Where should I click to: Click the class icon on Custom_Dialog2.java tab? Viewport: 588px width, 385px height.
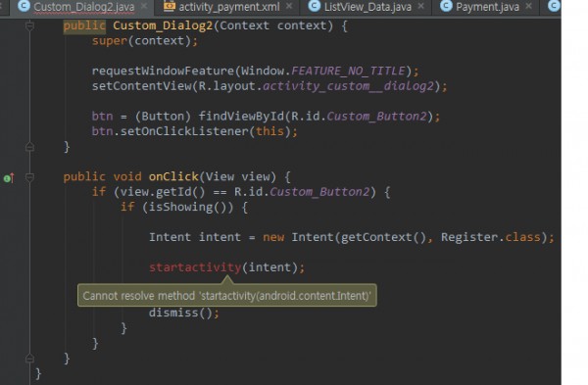24,6
